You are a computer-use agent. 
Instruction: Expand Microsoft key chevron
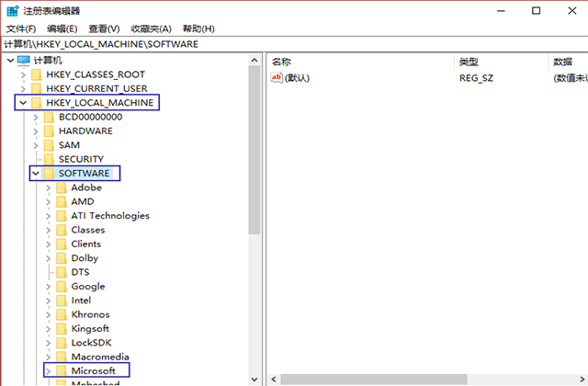(48, 371)
